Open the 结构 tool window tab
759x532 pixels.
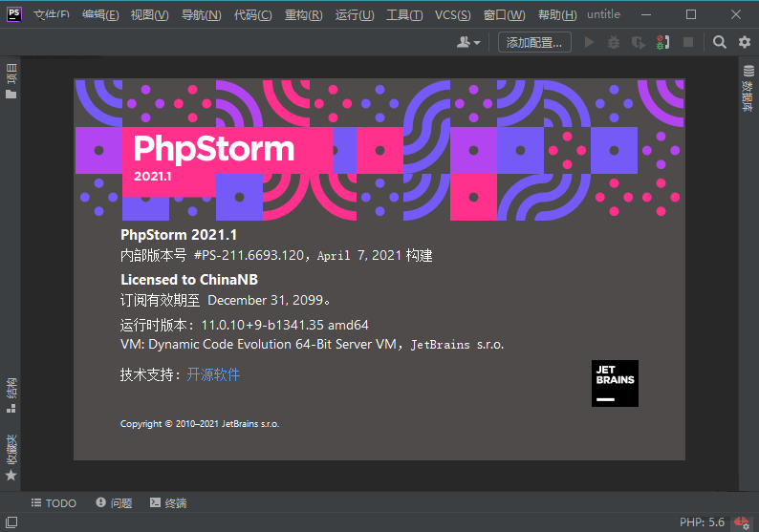coord(11,395)
